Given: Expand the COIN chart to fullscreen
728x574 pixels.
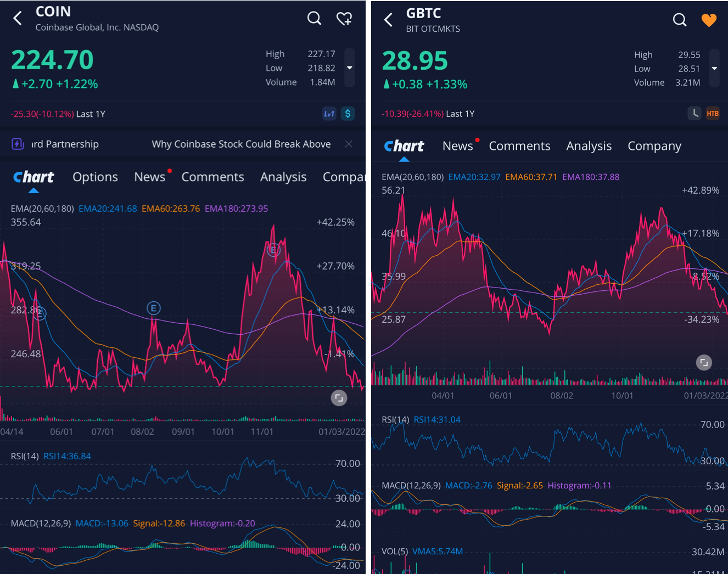Looking at the screenshot, I should pyautogui.click(x=339, y=398).
